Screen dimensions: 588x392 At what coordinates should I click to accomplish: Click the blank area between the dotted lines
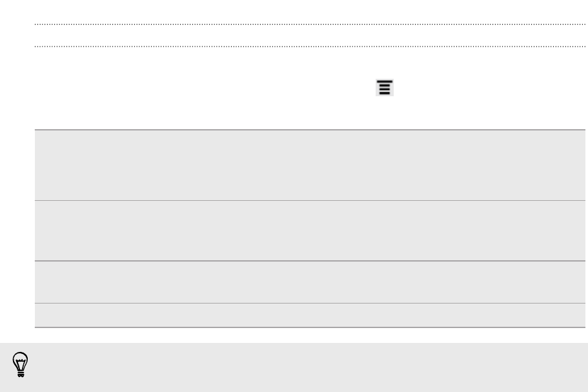pyautogui.click(x=310, y=36)
